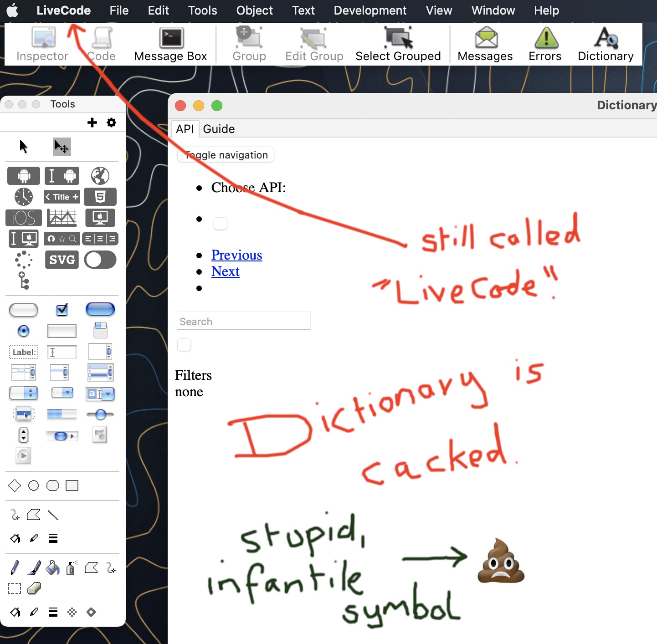Choose the oval graphic tool
Screen dimensions: 657x644
(x=34, y=486)
